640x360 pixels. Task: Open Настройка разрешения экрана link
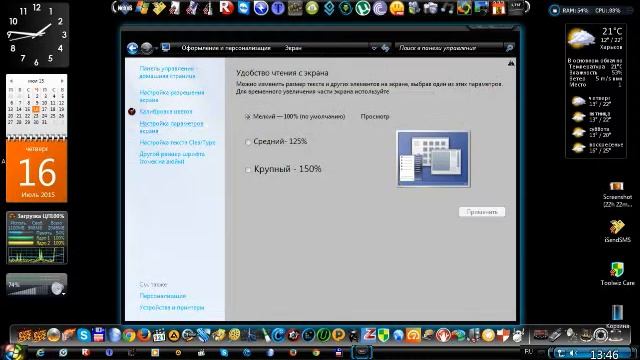171,96
